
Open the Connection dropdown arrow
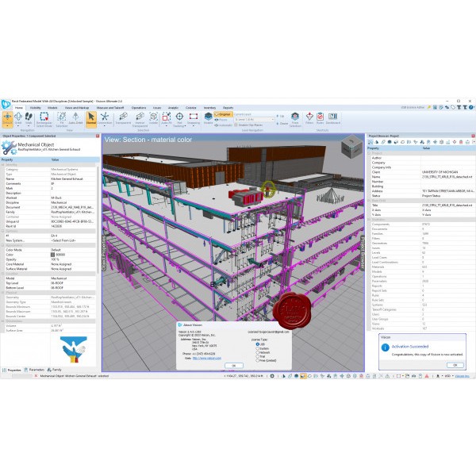point(105,125)
